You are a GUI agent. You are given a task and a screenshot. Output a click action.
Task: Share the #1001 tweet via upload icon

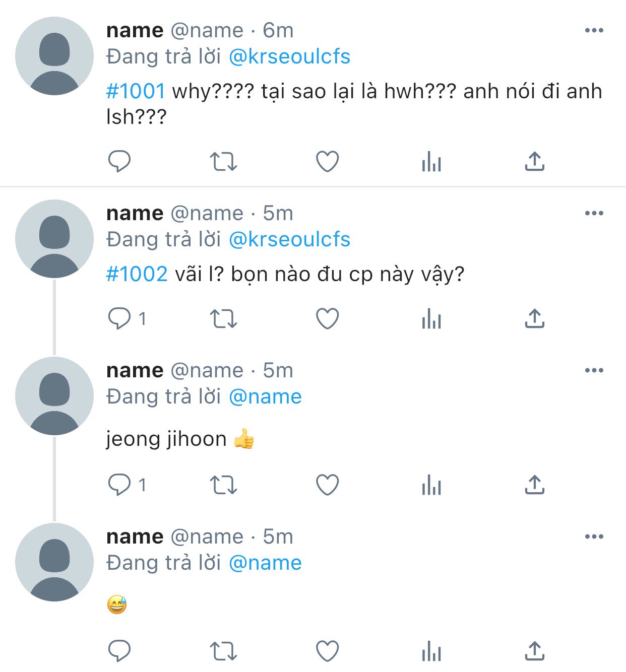click(x=535, y=161)
